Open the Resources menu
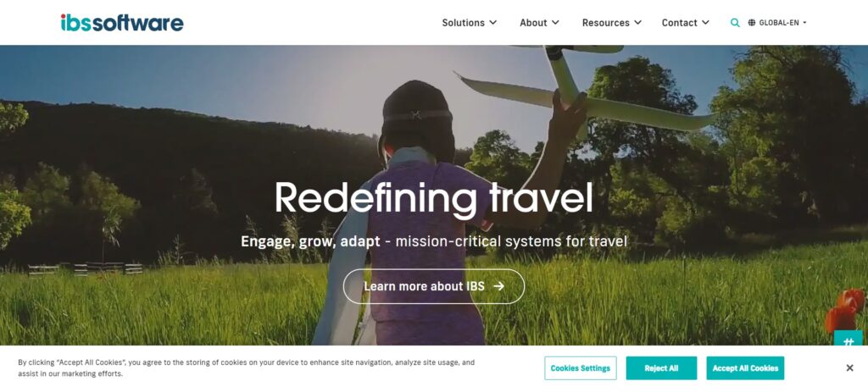 click(612, 23)
